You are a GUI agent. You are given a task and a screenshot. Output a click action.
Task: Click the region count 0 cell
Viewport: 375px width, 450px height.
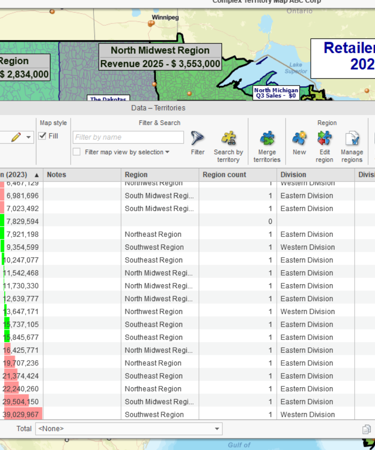(270, 222)
